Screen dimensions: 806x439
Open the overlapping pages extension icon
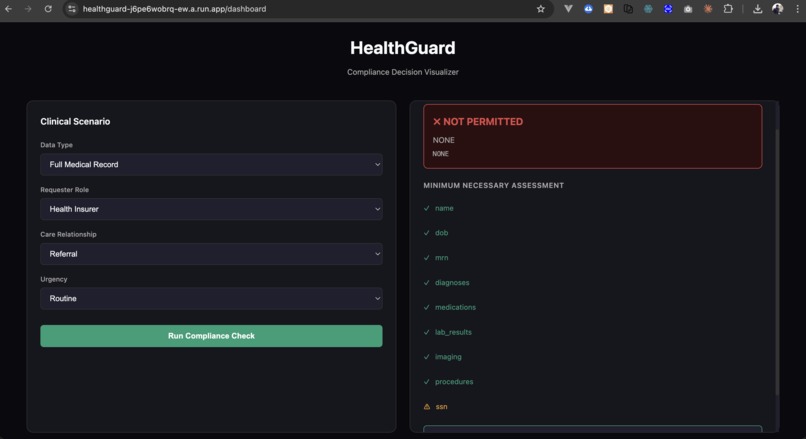[x=628, y=9]
